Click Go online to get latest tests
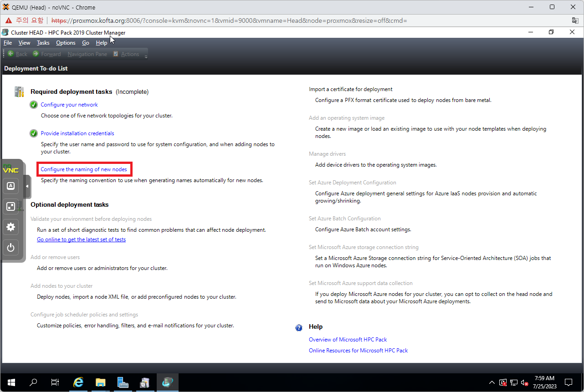The image size is (584, 392). click(x=81, y=239)
